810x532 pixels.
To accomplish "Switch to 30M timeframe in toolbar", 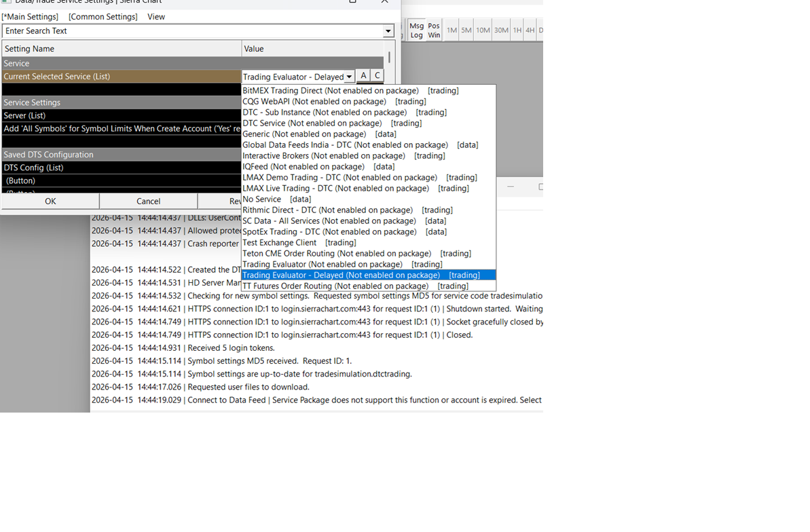I will click(501, 31).
